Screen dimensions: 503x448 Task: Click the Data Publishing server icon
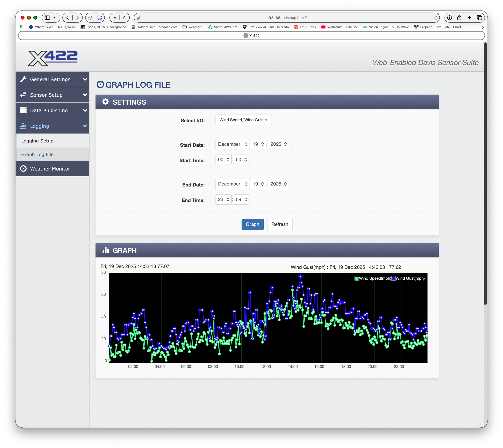coord(23,110)
